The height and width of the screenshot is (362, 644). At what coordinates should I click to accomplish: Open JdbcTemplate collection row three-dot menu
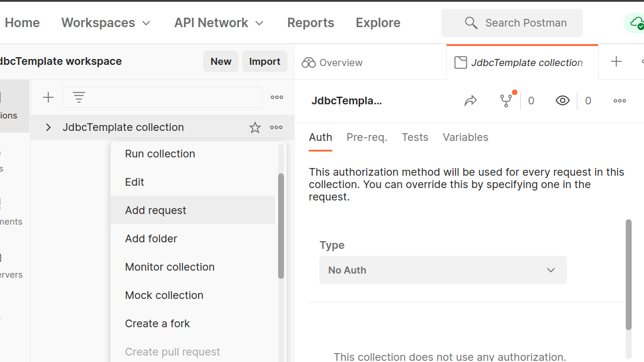tap(276, 127)
